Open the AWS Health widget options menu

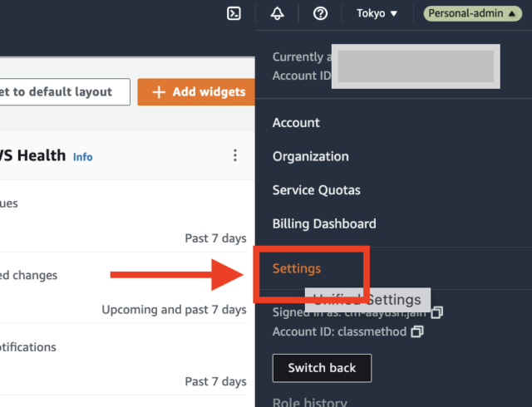[235, 155]
